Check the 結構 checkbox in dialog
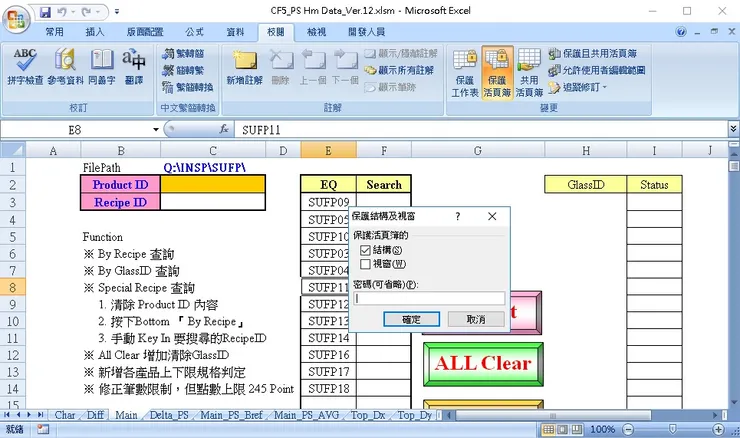This screenshot has width=740, height=438. pos(365,250)
